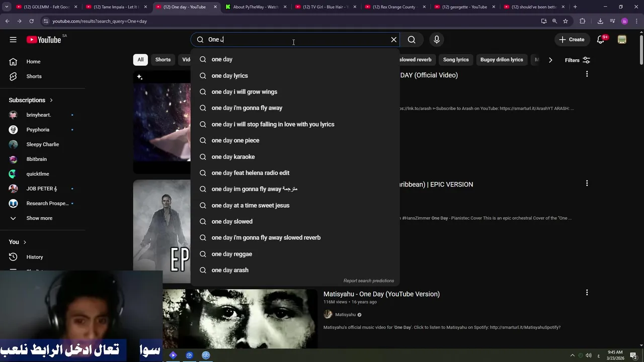This screenshot has width=644, height=362.
Task: Bookmark this page with the star icon
Action: 566,21
